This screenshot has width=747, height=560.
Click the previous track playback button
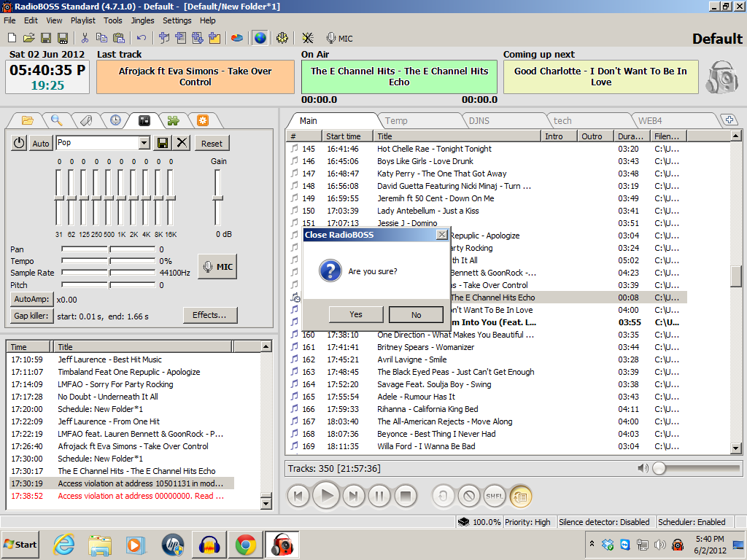click(x=298, y=497)
